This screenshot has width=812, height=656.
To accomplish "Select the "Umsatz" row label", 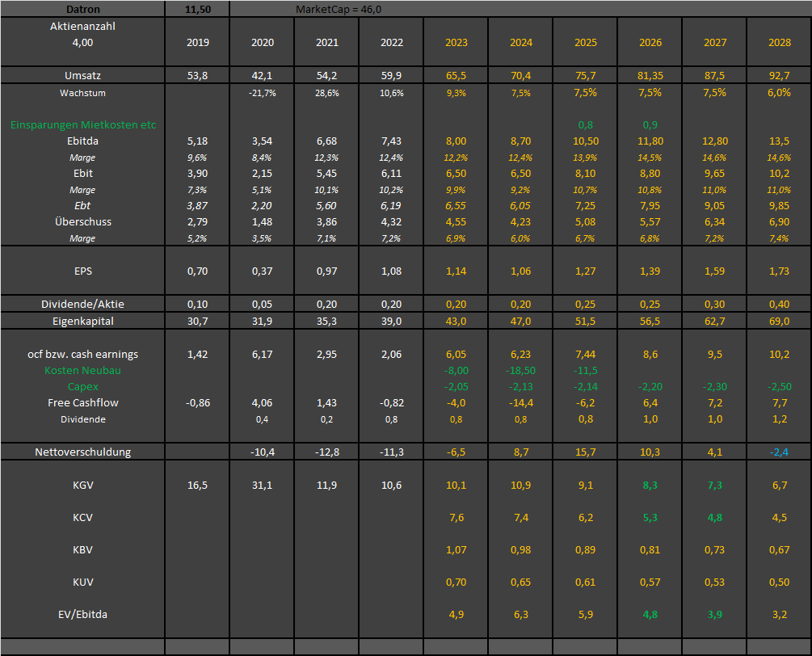I will point(83,76).
